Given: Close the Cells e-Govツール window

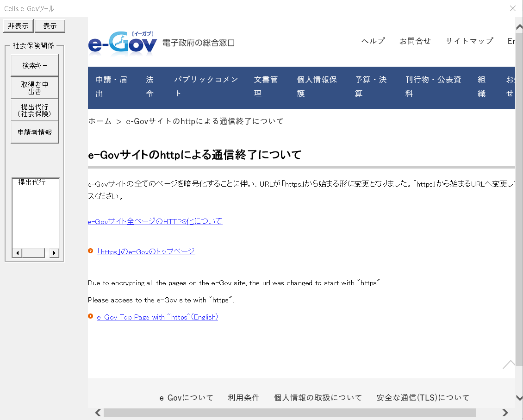Looking at the screenshot, I should [x=513, y=8].
